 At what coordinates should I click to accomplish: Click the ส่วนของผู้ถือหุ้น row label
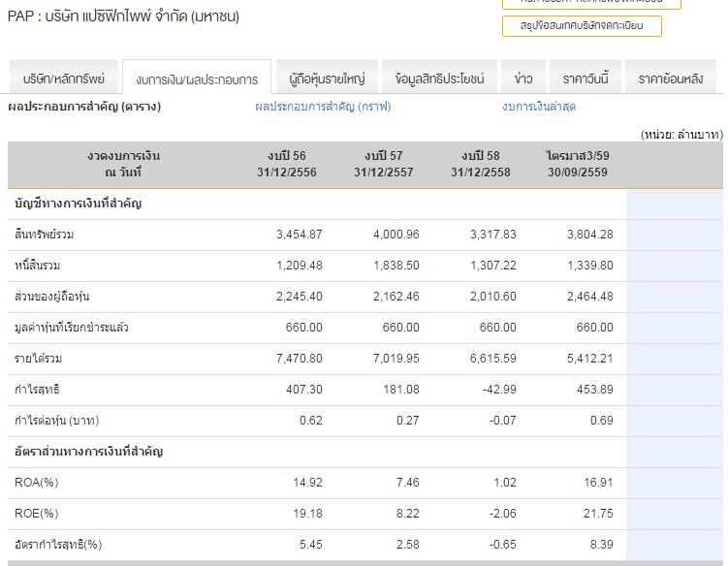coord(52,297)
